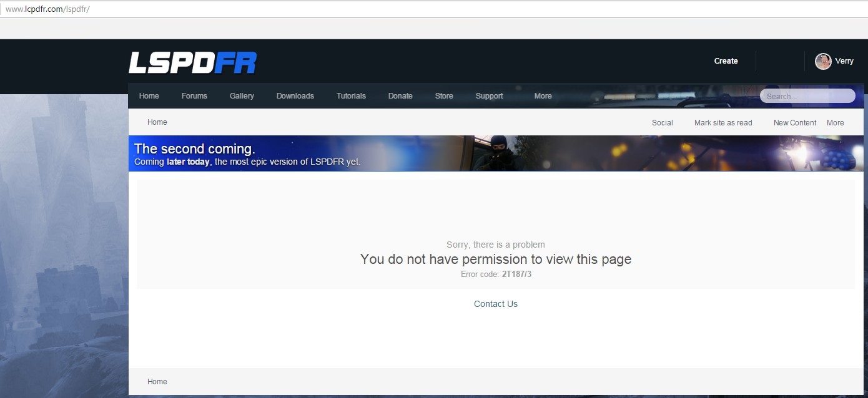
Task: Open the Forums section
Action: coord(194,96)
